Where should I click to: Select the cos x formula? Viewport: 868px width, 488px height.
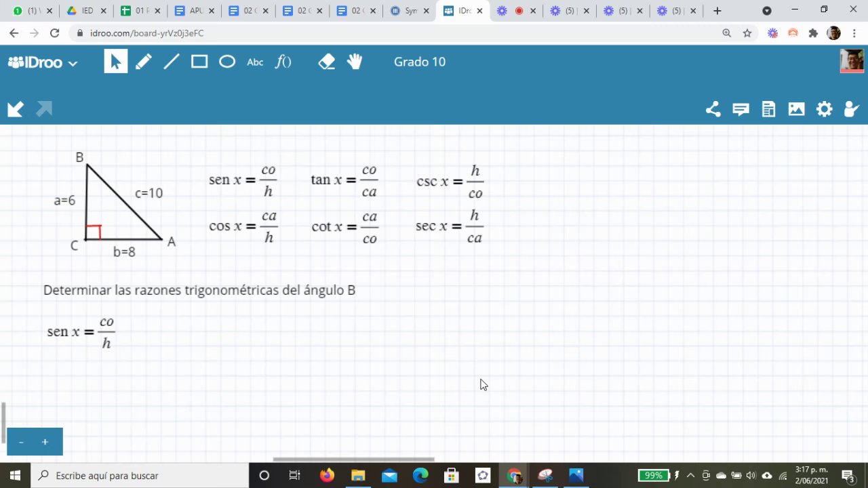(x=243, y=226)
